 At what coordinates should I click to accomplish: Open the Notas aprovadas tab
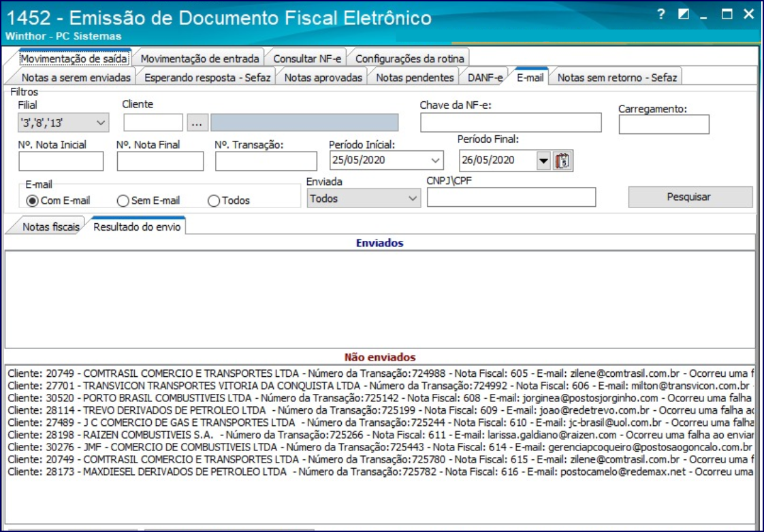[323, 78]
